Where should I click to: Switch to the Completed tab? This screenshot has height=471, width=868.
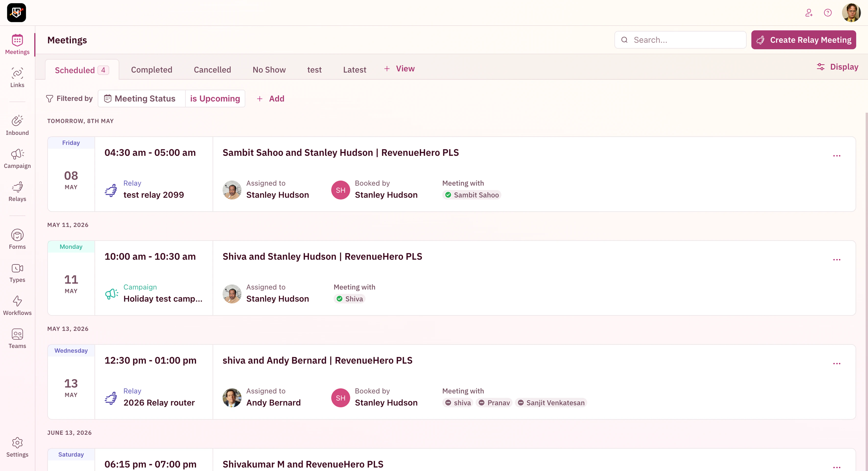coord(152,70)
